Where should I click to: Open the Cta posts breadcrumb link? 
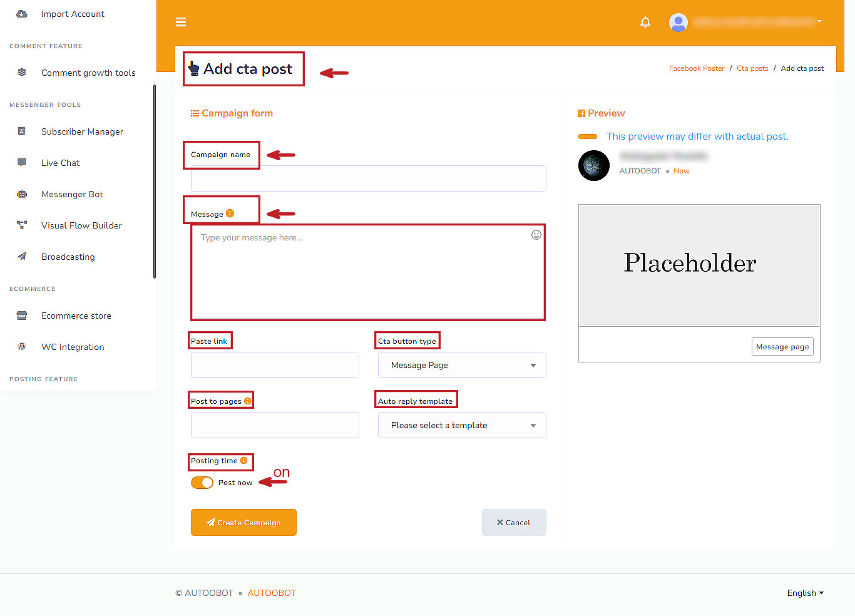pyautogui.click(x=752, y=68)
